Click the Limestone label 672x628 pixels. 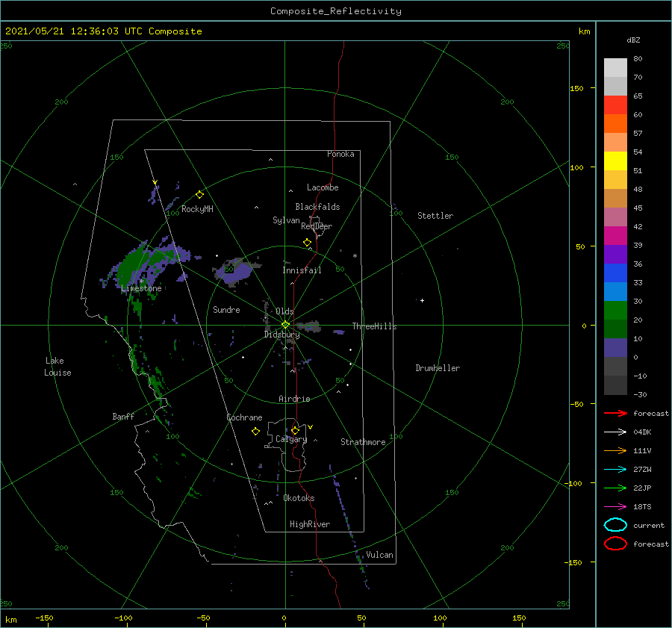(x=141, y=288)
